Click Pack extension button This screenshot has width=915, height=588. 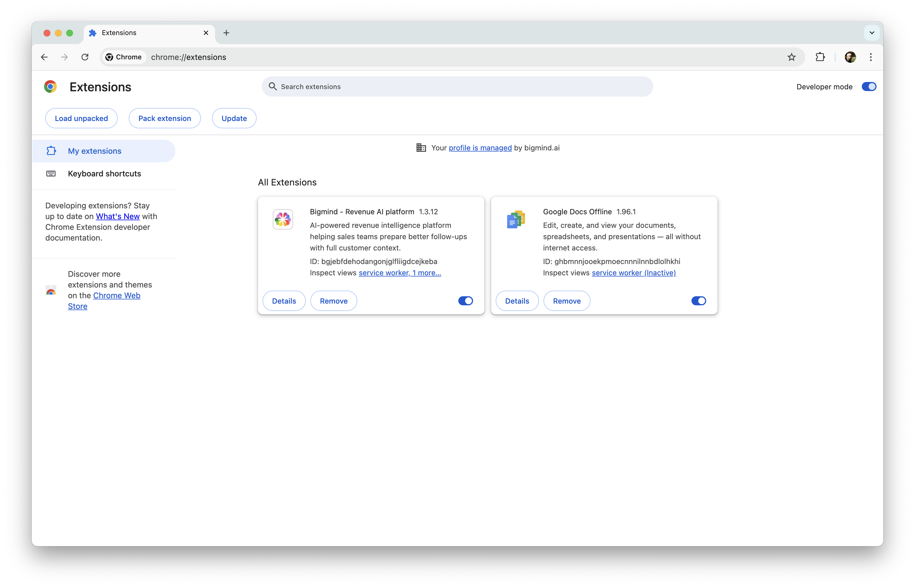pos(165,118)
